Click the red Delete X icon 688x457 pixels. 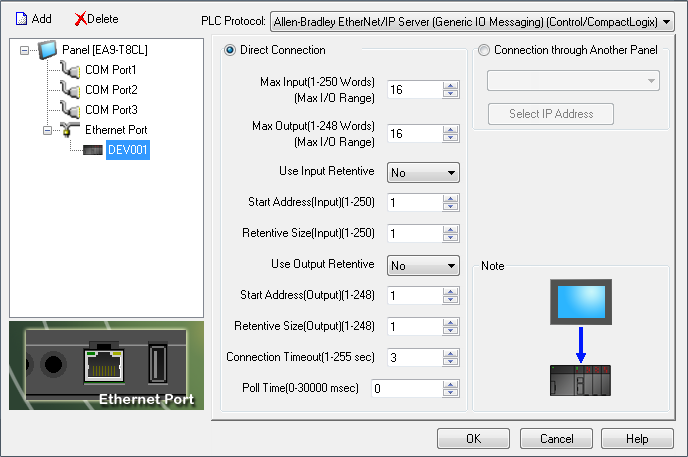tap(80, 19)
